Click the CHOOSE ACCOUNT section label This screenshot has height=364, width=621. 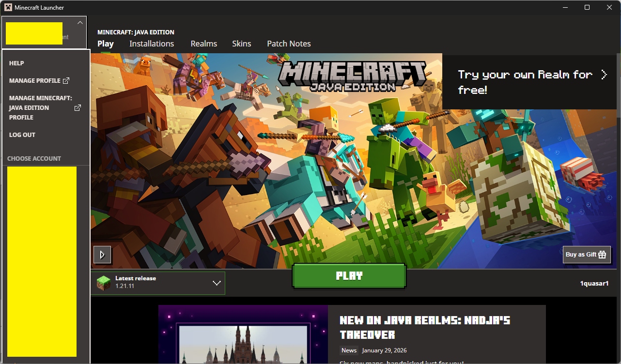click(x=34, y=159)
